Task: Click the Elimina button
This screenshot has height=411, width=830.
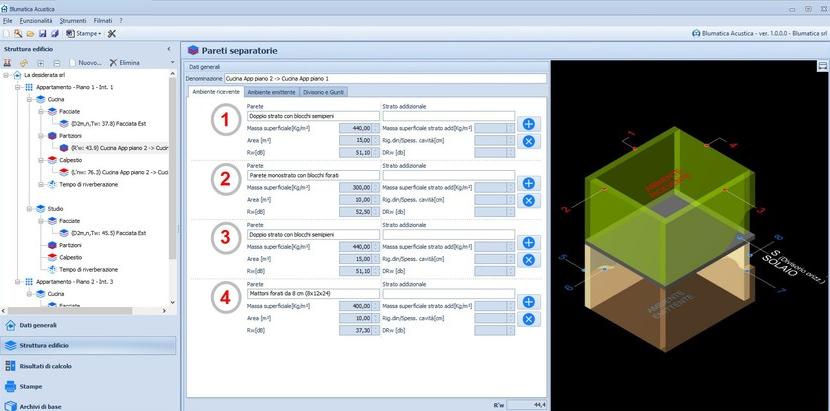Action: pos(124,62)
